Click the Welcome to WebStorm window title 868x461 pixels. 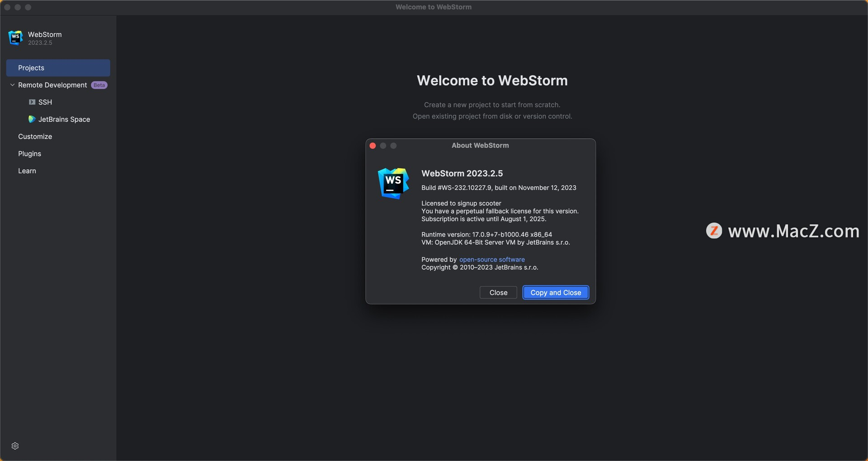434,7
